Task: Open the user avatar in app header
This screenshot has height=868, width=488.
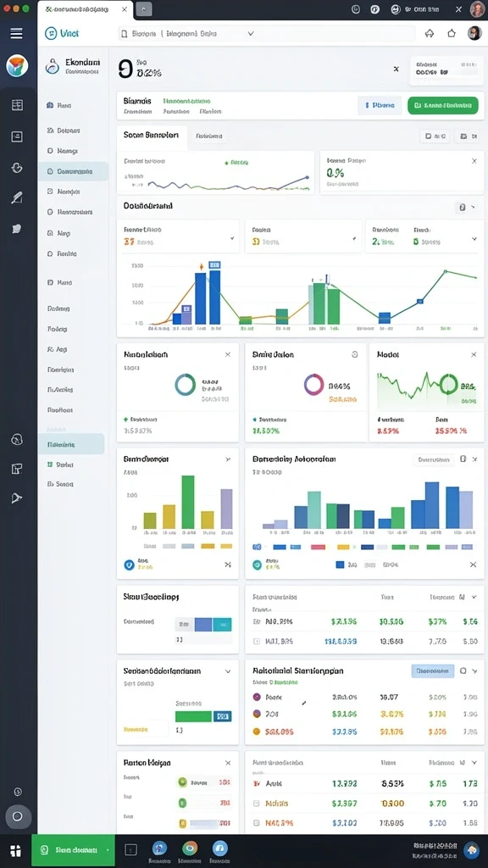Action: (x=474, y=33)
